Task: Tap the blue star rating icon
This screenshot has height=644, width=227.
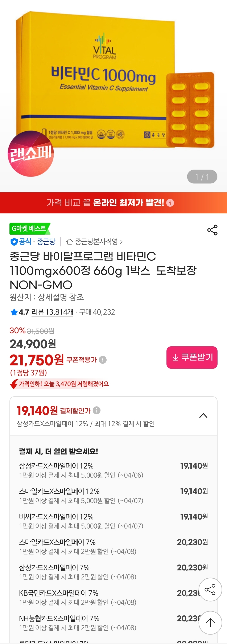Action: (x=14, y=312)
